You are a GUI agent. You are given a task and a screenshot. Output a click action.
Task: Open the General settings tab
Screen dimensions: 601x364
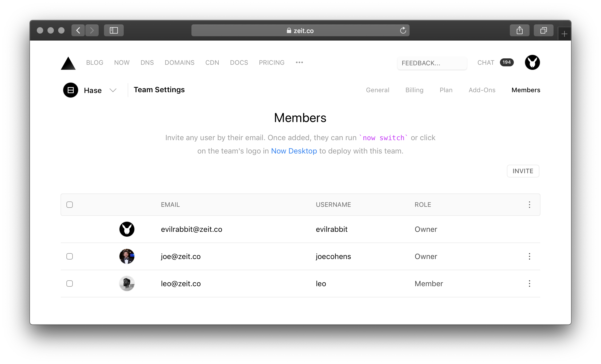tap(378, 90)
